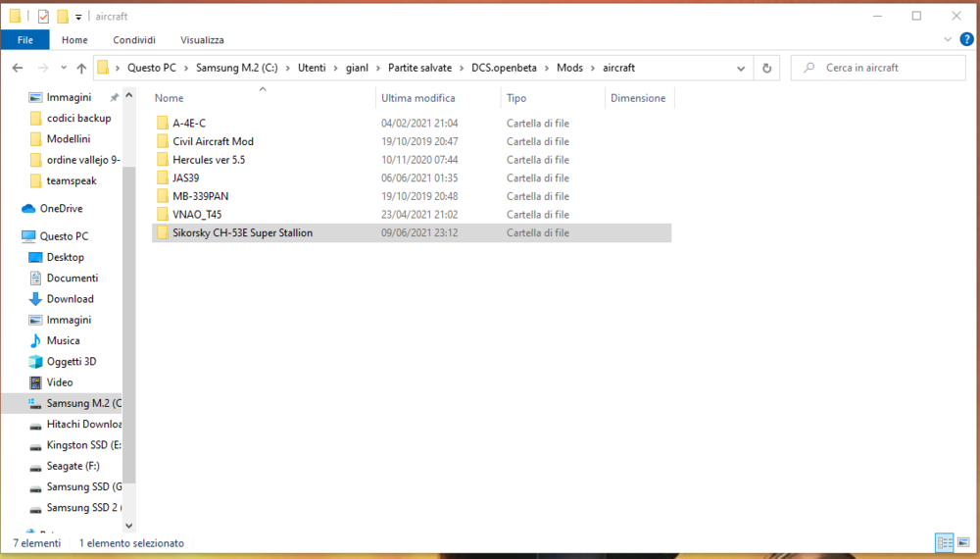Select the JAS39 folder
The image size is (980, 559).
(412, 178)
